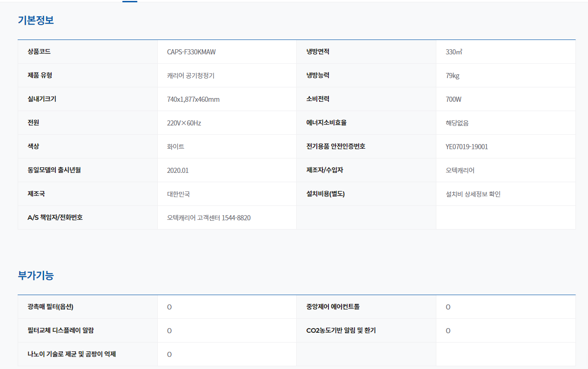588x369 pixels.
Task: Click the 설치비 상세정보 확인 text
Action: (473, 194)
